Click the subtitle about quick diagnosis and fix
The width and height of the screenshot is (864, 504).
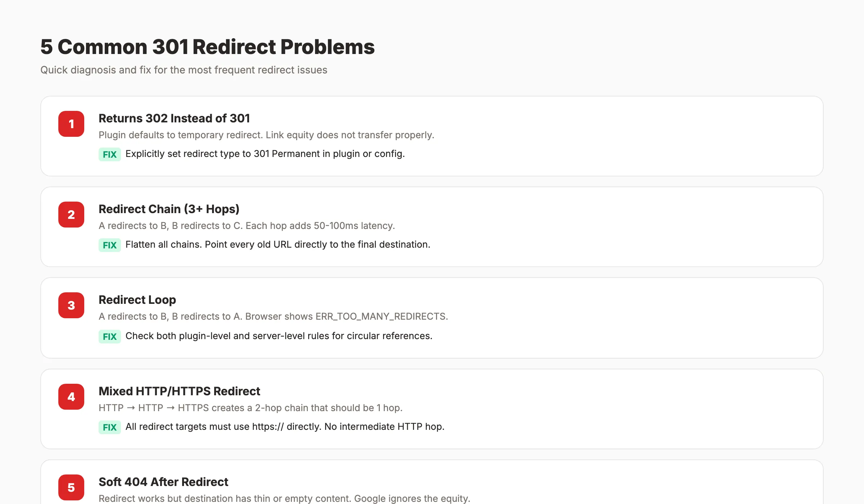tap(184, 70)
